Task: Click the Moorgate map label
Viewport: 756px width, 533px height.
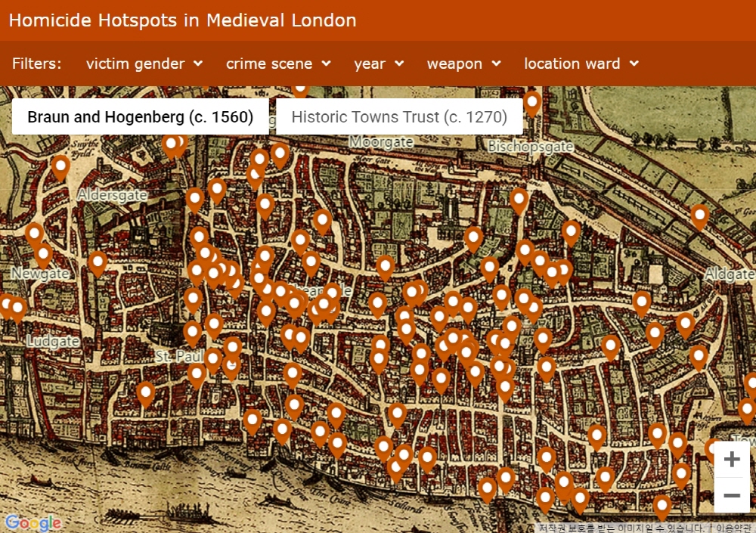Action: pos(381,142)
